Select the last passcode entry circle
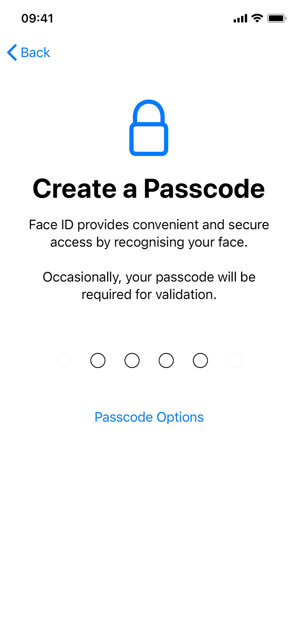 coord(235,360)
